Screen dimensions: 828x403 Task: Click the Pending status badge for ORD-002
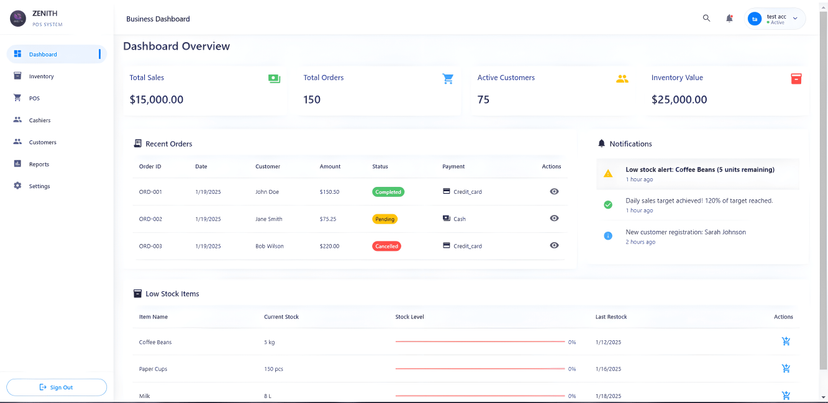385,219
